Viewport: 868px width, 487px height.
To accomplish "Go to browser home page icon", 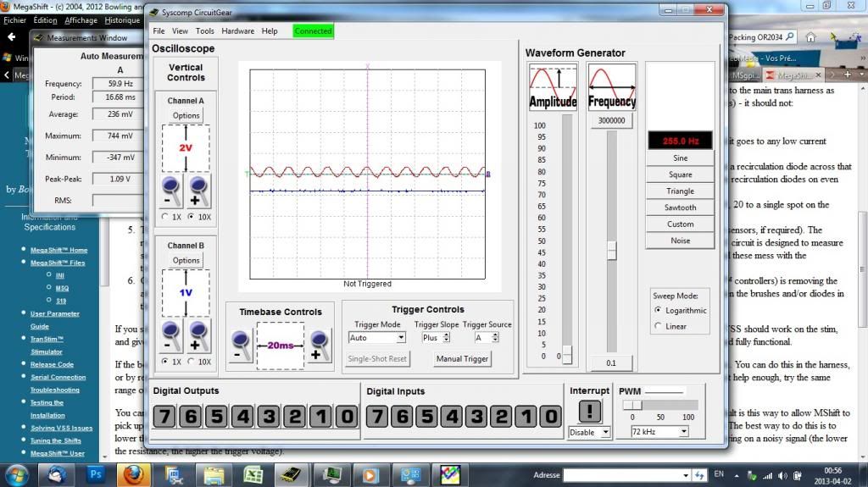I will (x=811, y=37).
